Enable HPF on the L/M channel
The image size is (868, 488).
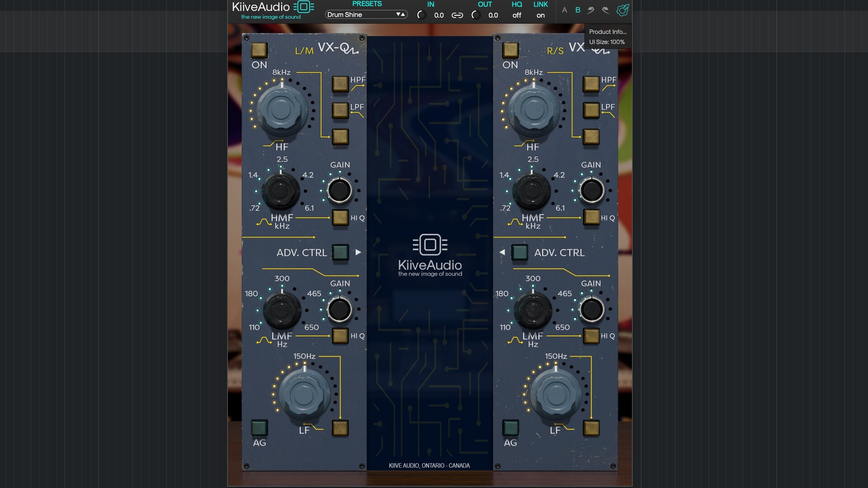(x=340, y=84)
